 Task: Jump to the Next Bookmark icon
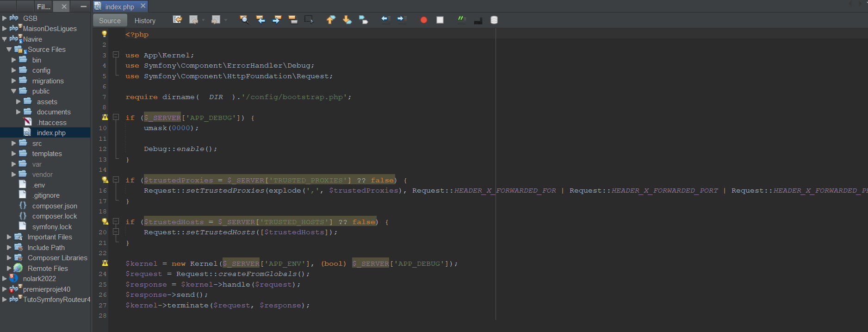[347, 19]
